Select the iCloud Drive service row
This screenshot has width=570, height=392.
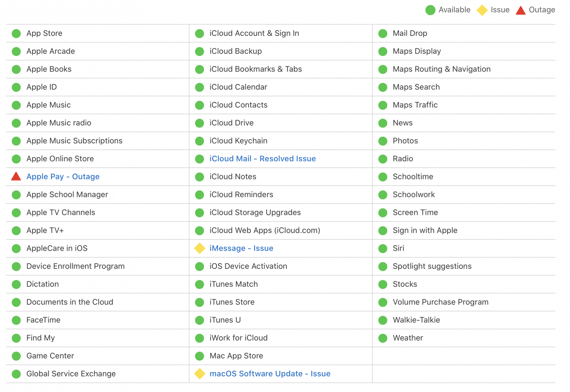click(231, 123)
